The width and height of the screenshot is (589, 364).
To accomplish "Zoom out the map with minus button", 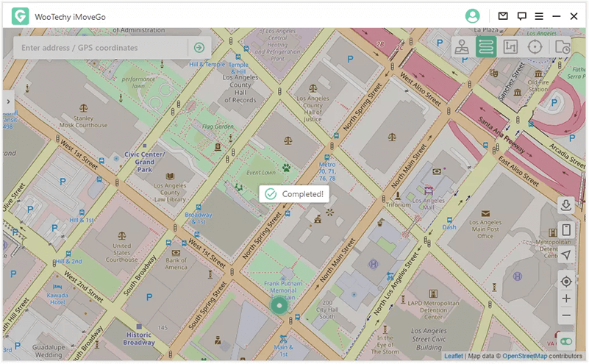I will point(565,315).
